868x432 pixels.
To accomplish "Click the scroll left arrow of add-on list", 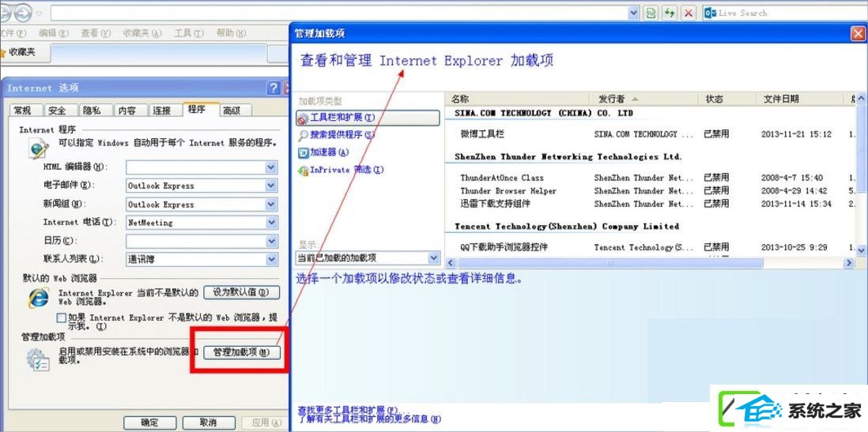I will pyautogui.click(x=451, y=263).
